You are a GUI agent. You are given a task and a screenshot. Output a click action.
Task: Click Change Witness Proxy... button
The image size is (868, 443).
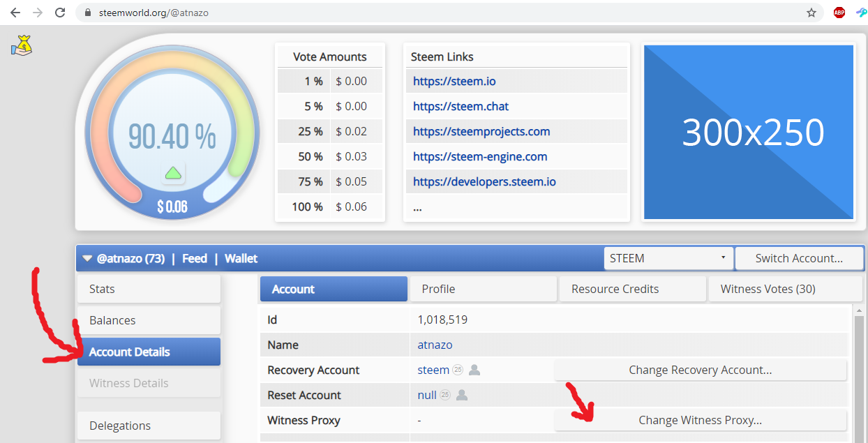pyautogui.click(x=701, y=420)
